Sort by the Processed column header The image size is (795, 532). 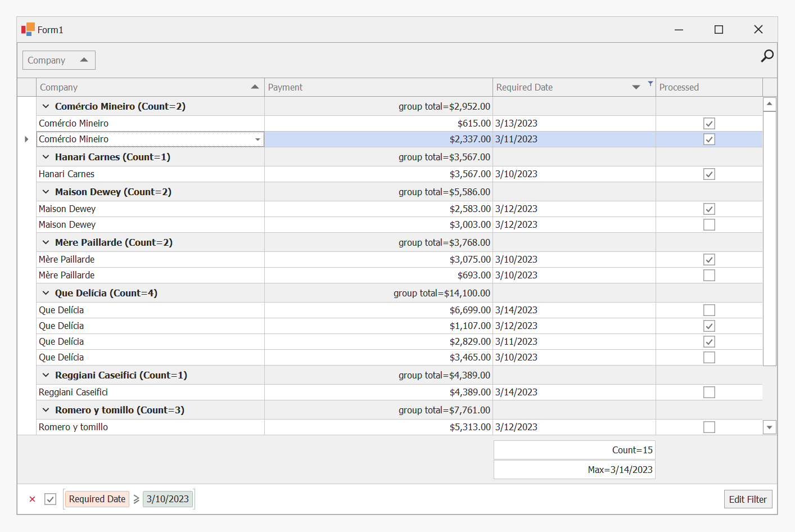pyautogui.click(x=709, y=87)
